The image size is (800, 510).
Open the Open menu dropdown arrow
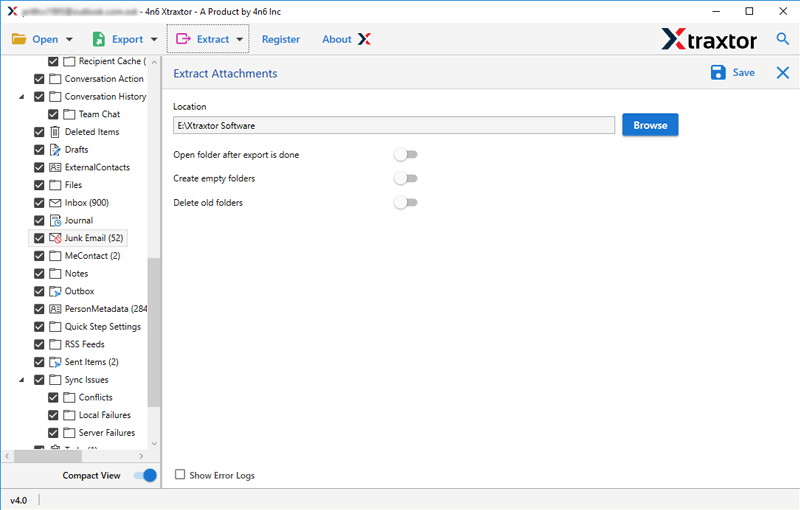tap(69, 39)
